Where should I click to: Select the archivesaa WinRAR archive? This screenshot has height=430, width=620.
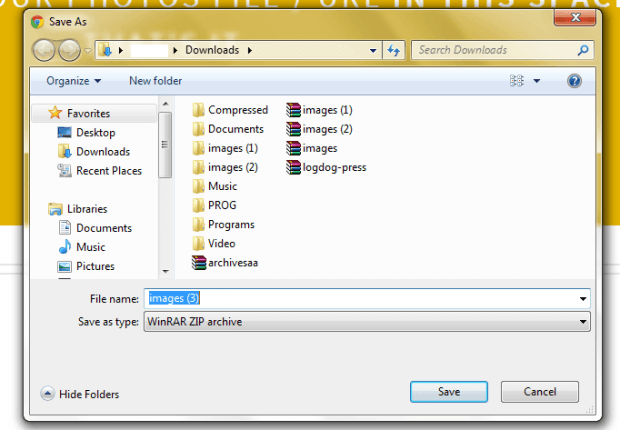point(225,263)
